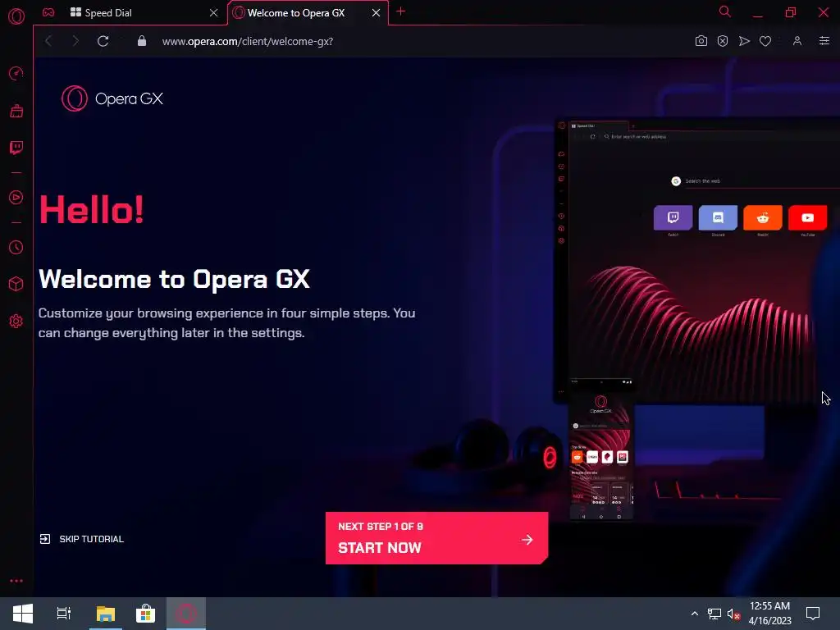840x630 pixels.
Task: Open sidebar setup three dots
Action: pos(16,581)
